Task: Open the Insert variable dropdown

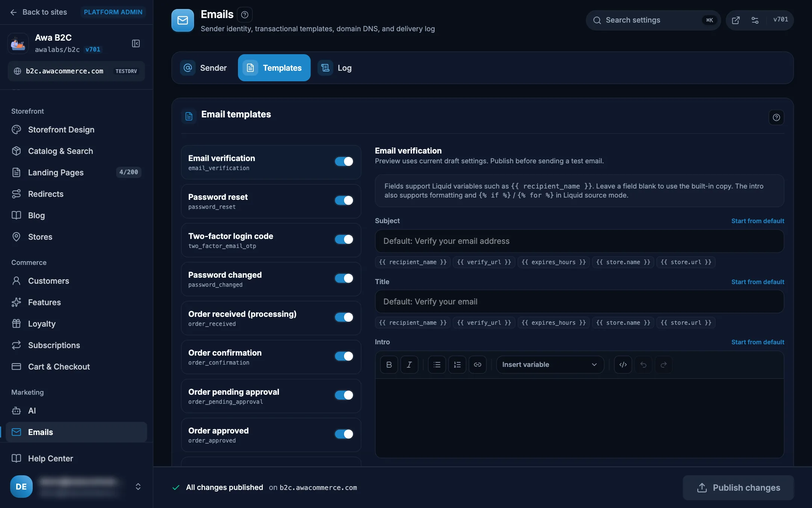Action: point(550,365)
